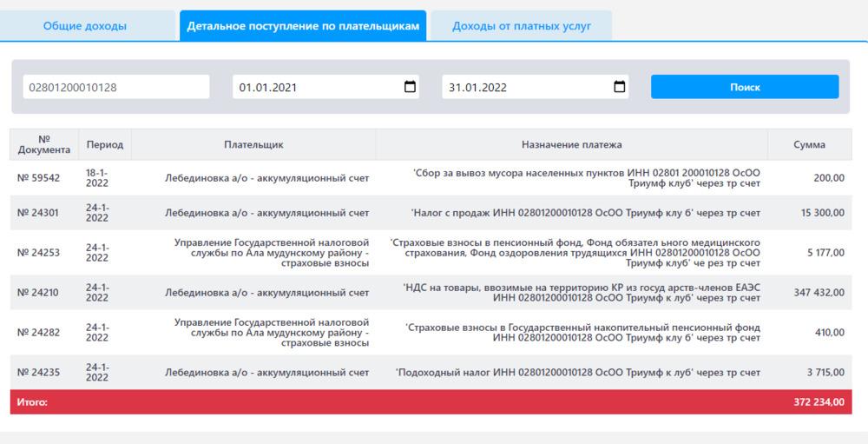
Task: Click the 347 432,00 amount cell
Action: pos(819,293)
